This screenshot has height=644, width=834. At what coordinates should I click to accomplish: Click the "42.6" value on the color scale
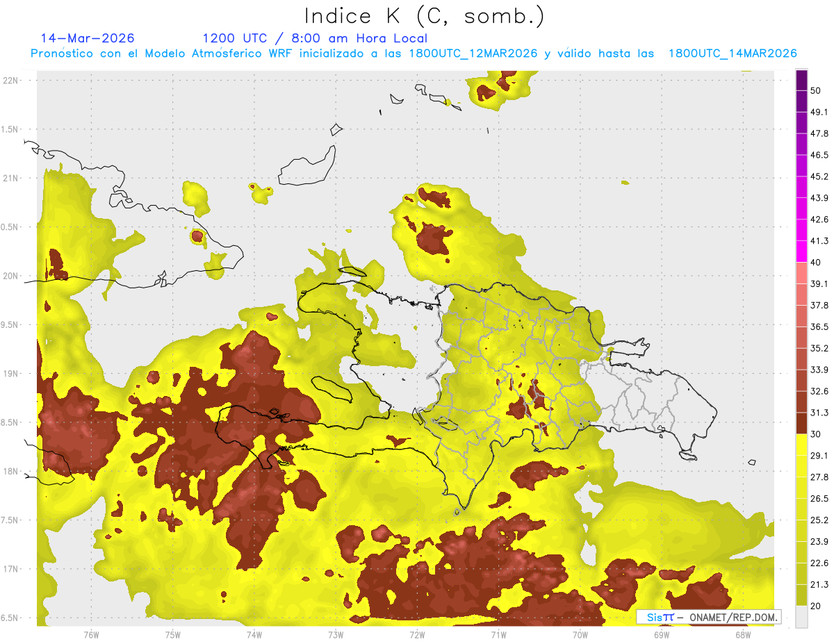click(x=819, y=220)
